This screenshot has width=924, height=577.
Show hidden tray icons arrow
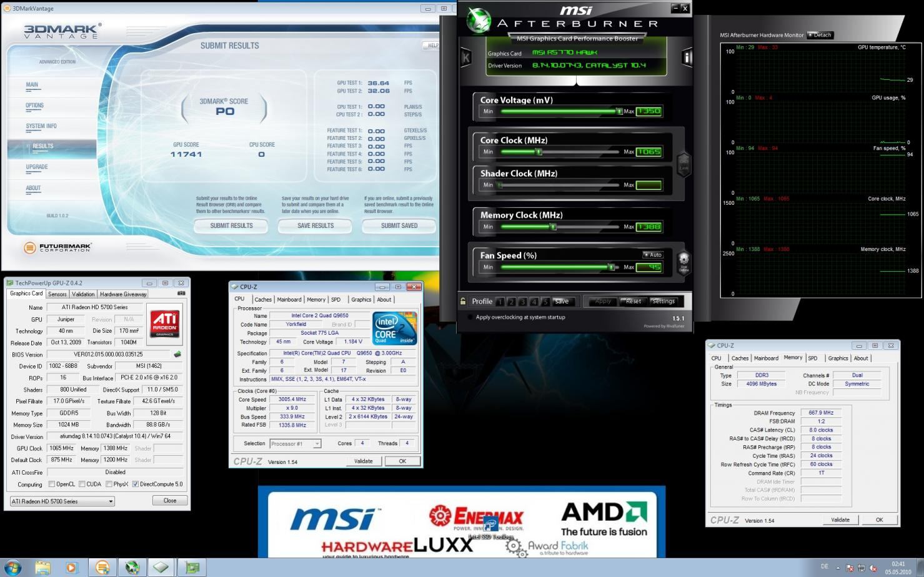pos(838,568)
